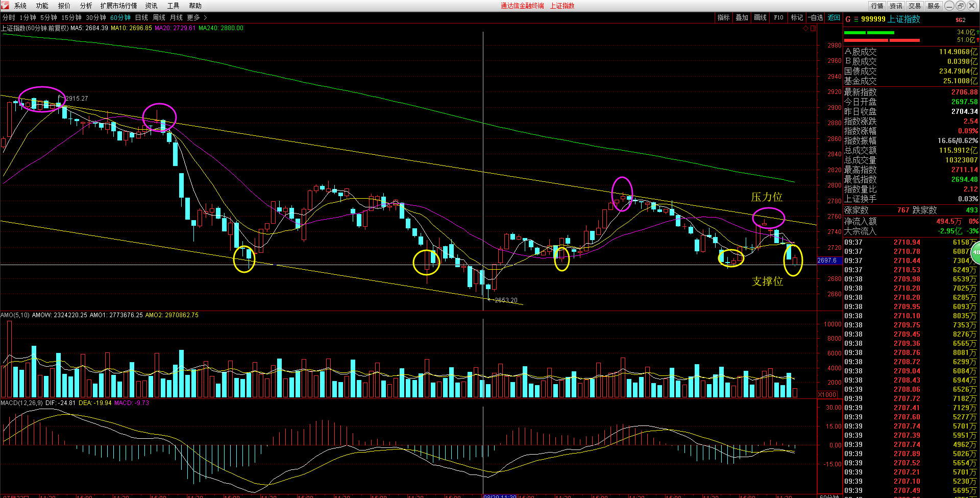Click the 资讯 button in the title bar
Screen dimensions: 980x498
pyautogui.click(x=896, y=6)
